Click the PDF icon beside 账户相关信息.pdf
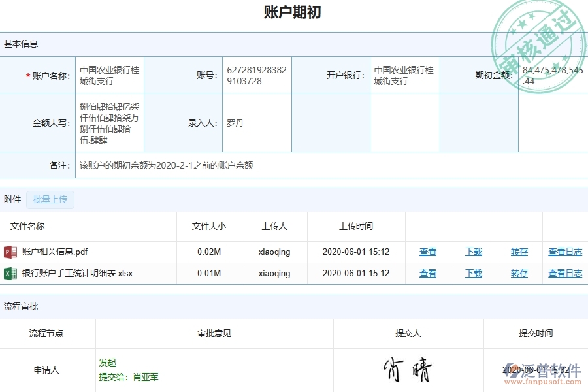The width and height of the screenshot is (588, 392). (x=10, y=252)
